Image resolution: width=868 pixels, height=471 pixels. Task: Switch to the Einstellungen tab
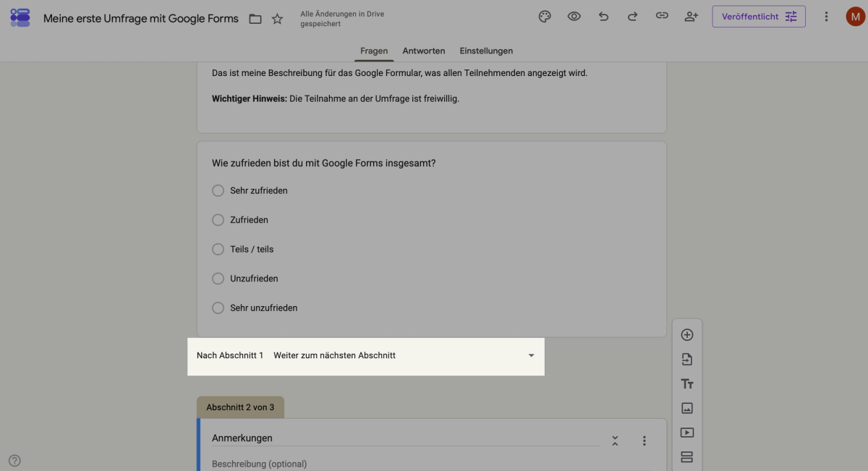point(486,51)
